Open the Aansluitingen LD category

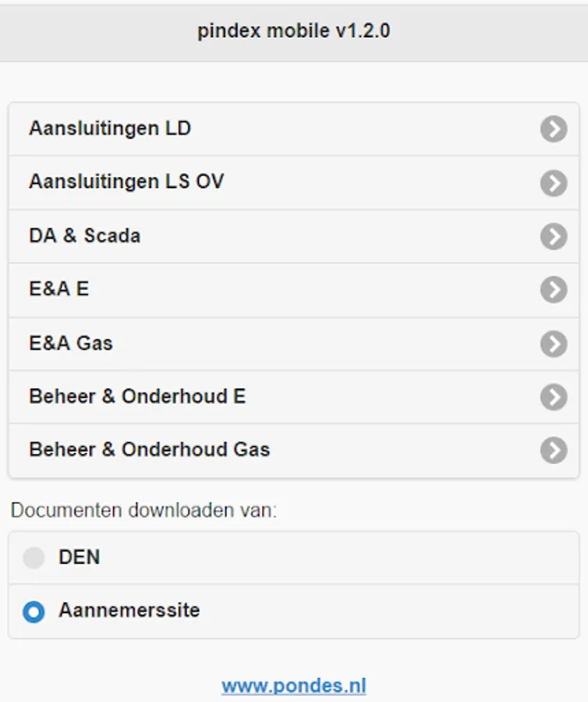(x=110, y=129)
